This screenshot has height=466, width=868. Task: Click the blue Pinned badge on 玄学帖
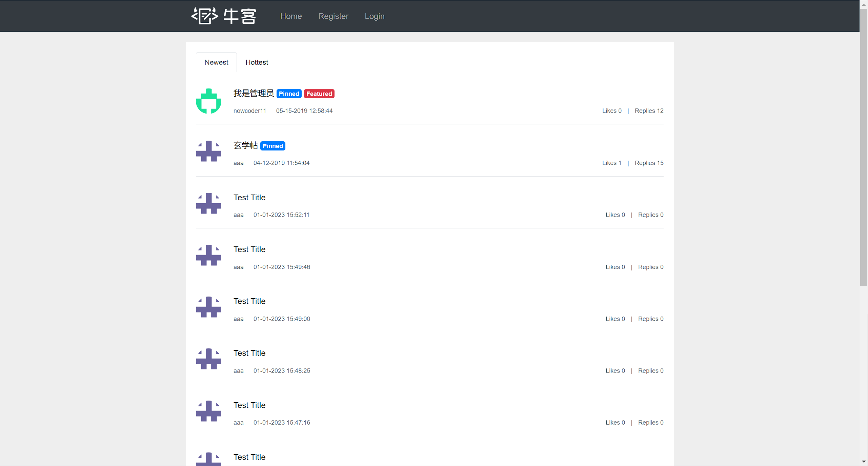coord(272,146)
